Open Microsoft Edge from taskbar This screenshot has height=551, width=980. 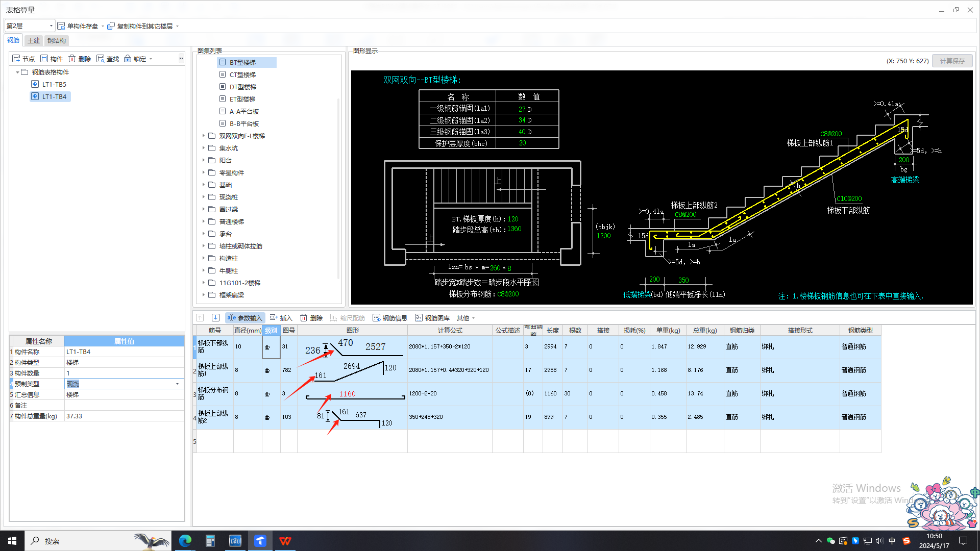[x=185, y=541]
